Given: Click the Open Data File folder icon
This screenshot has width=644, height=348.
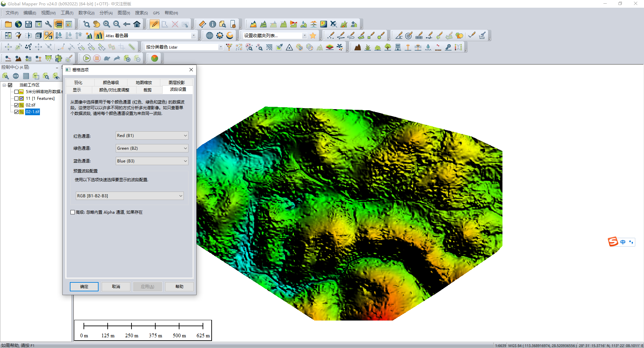Looking at the screenshot, I should click(x=8, y=24).
